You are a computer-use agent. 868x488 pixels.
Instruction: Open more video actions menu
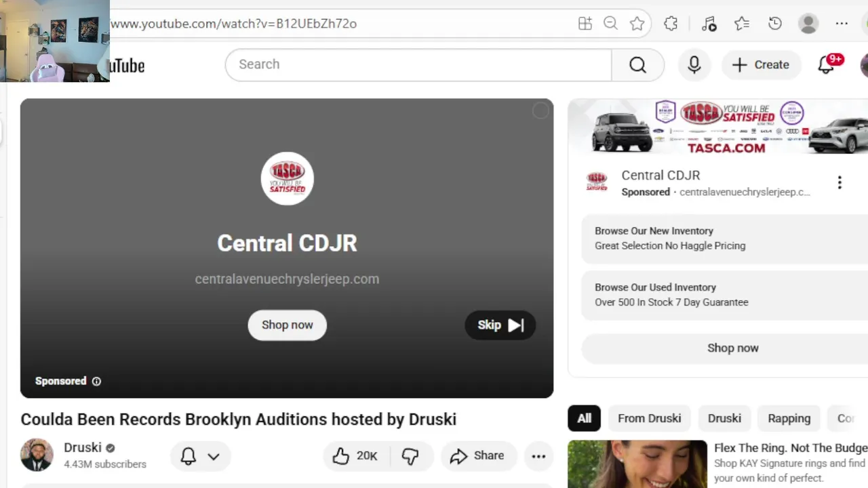pos(538,456)
